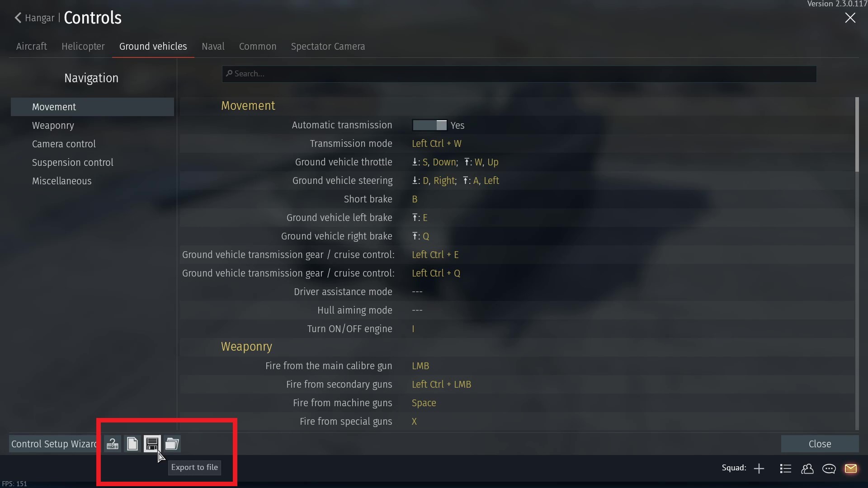Image resolution: width=868 pixels, height=488 pixels.
Task: Open the glowing mail envelope icon
Action: [x=851, y=469]
